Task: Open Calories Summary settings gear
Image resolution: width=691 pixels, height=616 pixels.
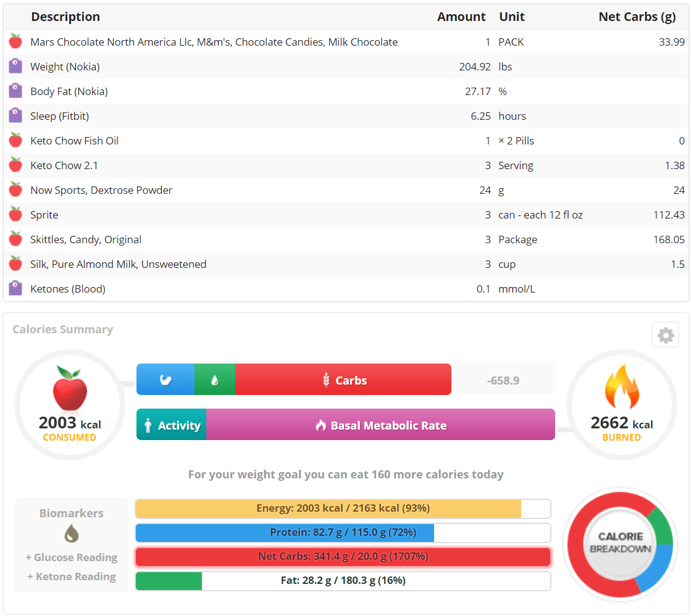Action: (666, 335)
